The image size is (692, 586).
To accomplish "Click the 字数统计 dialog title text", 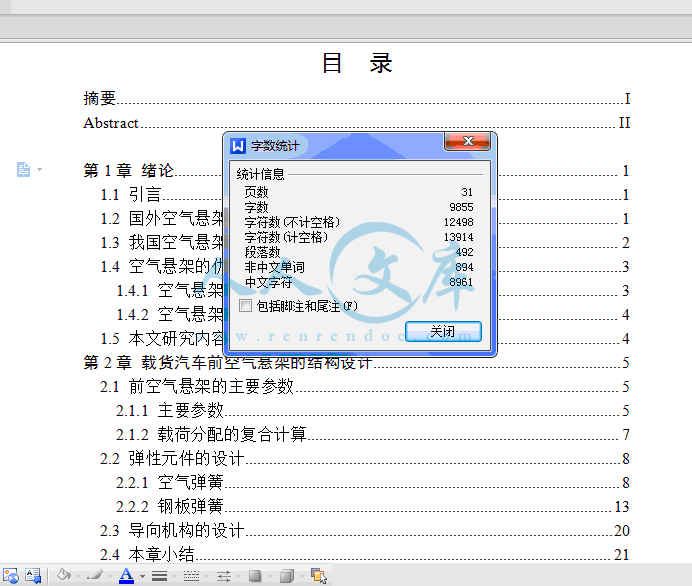I will click(x=275, y=146).
